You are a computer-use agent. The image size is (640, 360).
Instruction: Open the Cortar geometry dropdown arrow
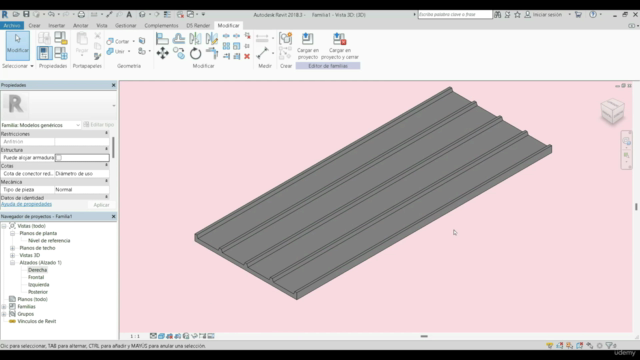coord(133,41)
